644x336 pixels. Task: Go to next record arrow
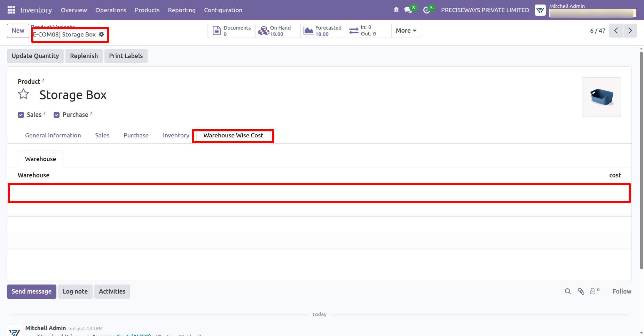630,31
